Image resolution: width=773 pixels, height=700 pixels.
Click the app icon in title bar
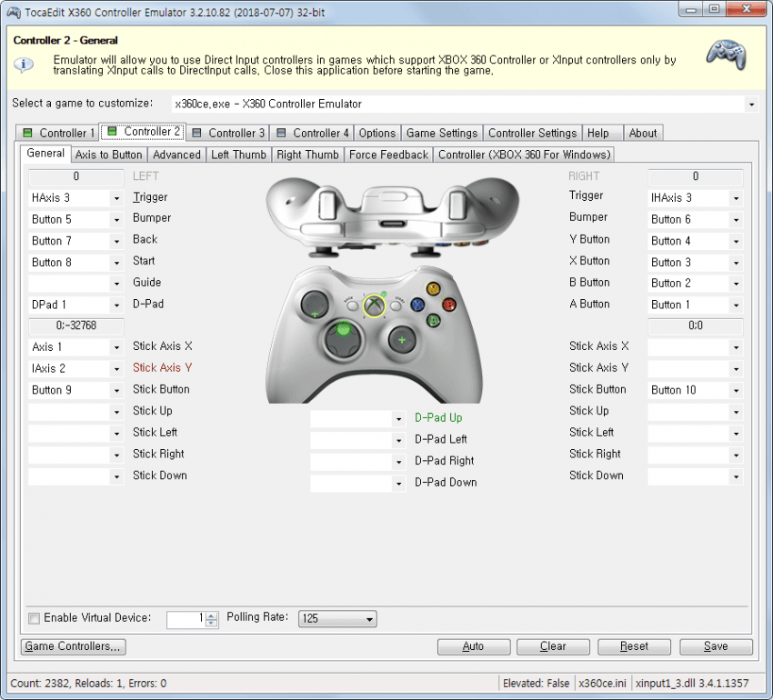tap(14, 13)
